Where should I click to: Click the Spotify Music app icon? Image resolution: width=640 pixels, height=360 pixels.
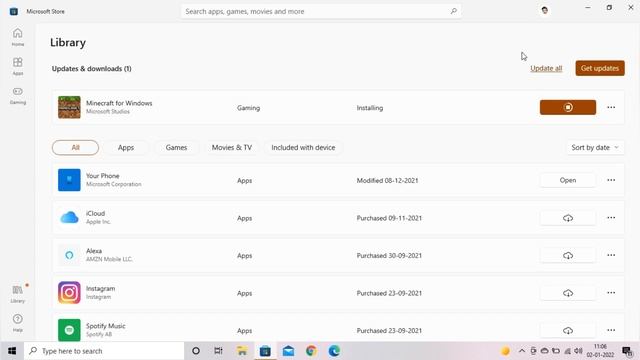69,330
